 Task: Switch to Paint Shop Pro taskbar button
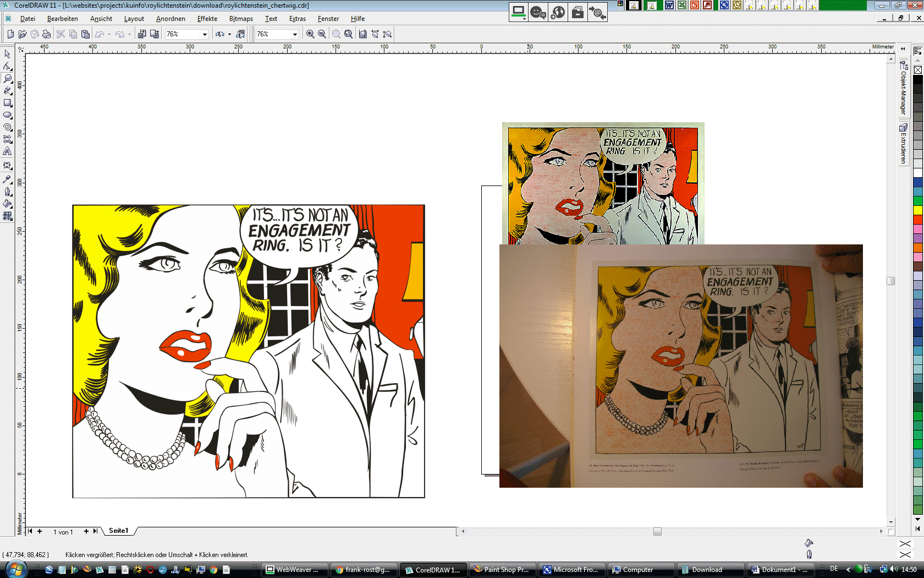click(501, 570)
